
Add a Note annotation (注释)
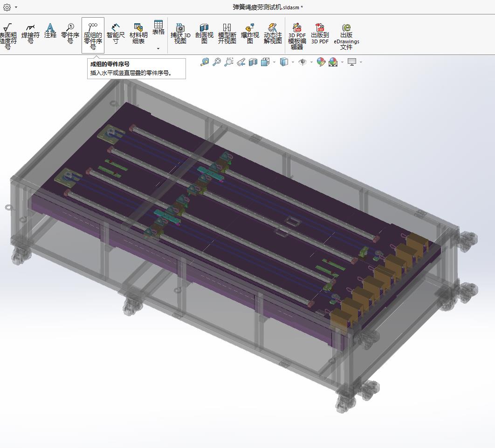tap(50, 31)
